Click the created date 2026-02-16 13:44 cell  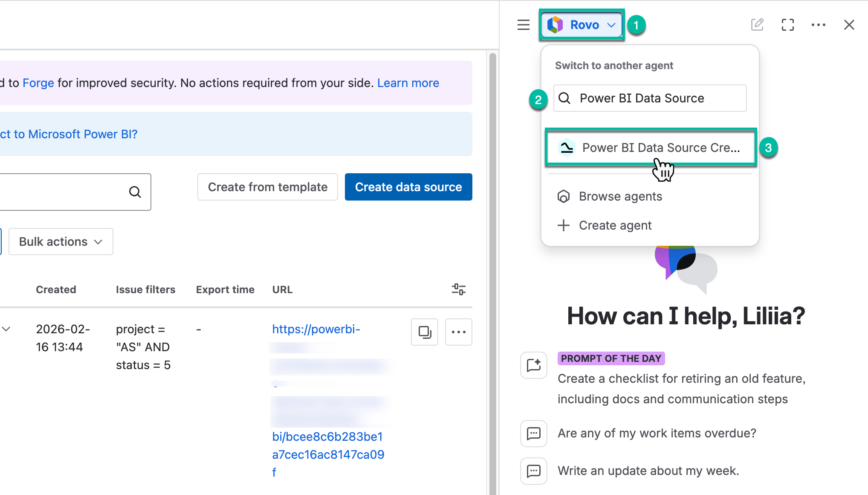pyautogui.click(x=63, y=338)
